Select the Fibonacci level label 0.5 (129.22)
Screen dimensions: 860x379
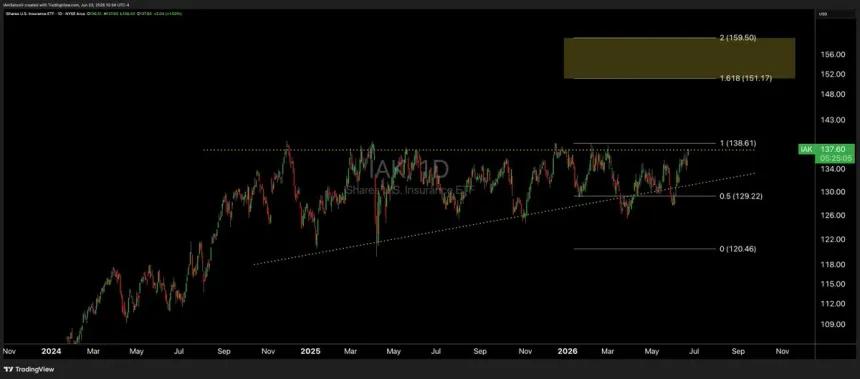[x=741, y=196]
